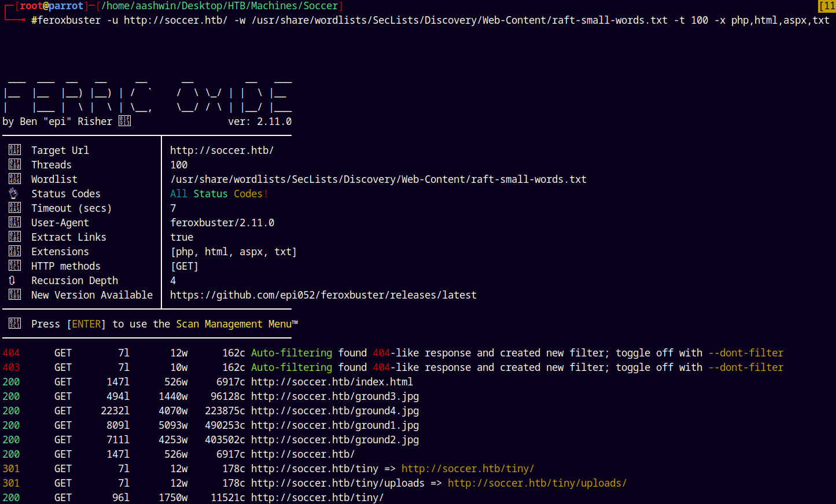This screenshot has width=836, height=504.
Task: Click the icon next to Extract Links
Action: click(14, 237)
